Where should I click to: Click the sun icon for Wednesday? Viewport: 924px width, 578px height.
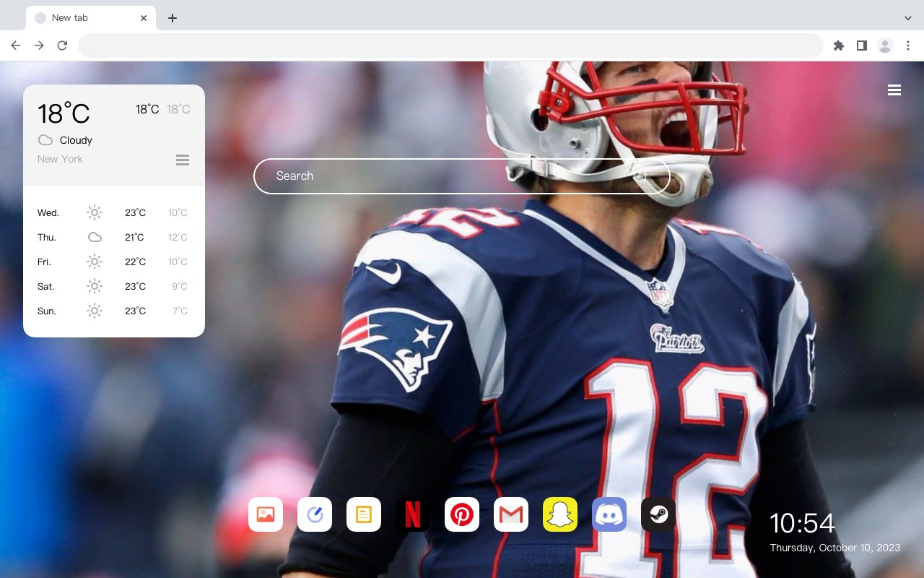pos(95,212)
